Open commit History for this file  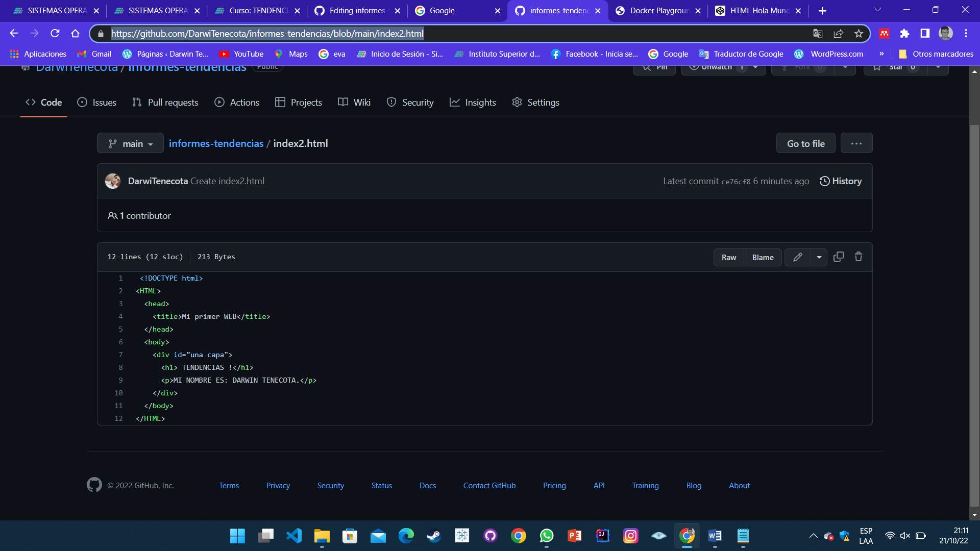(x=840, y=181)
